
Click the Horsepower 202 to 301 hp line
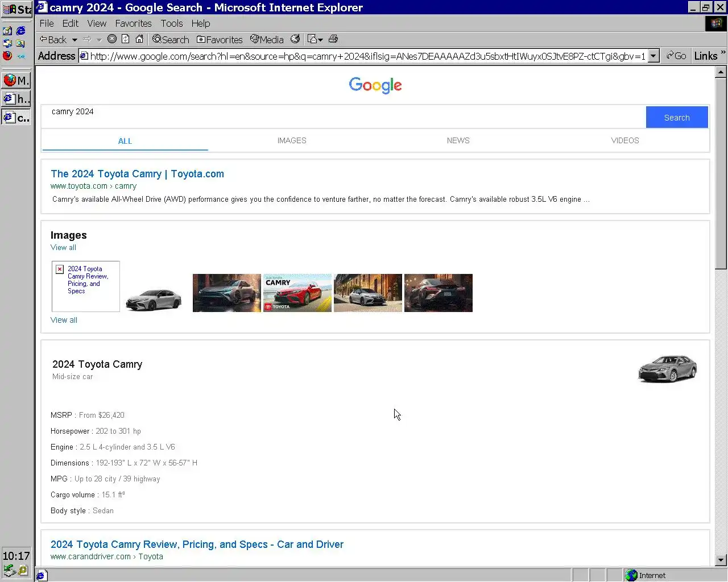pos(96,431)
